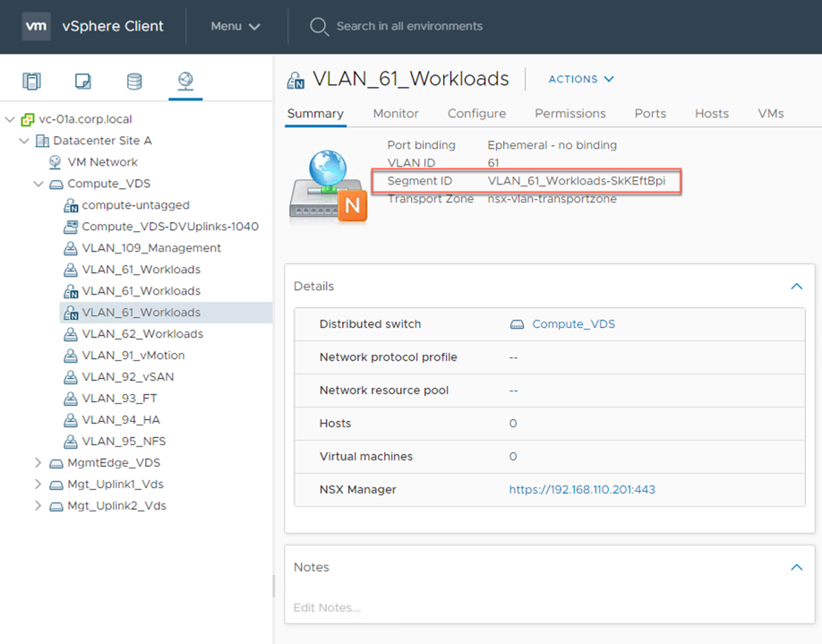This screenshot has width=822, height=644.
Task: Click the VLAN_92_vSAN portgroup icon
Action: (x=70, y=377)
